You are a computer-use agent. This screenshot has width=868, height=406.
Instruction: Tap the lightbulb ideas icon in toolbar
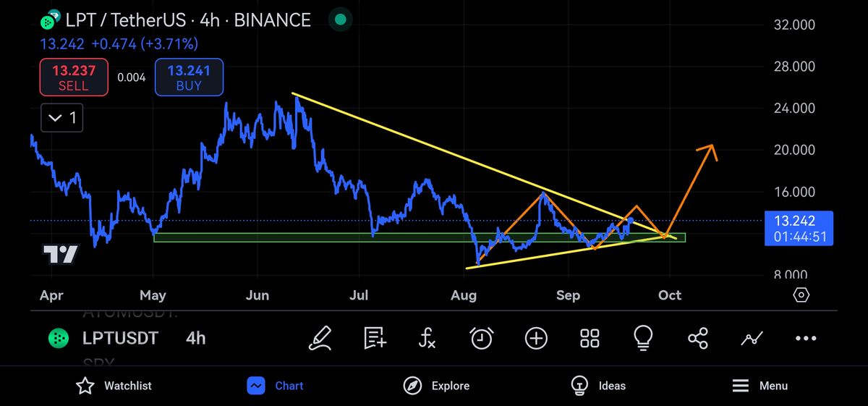(643, 337)
